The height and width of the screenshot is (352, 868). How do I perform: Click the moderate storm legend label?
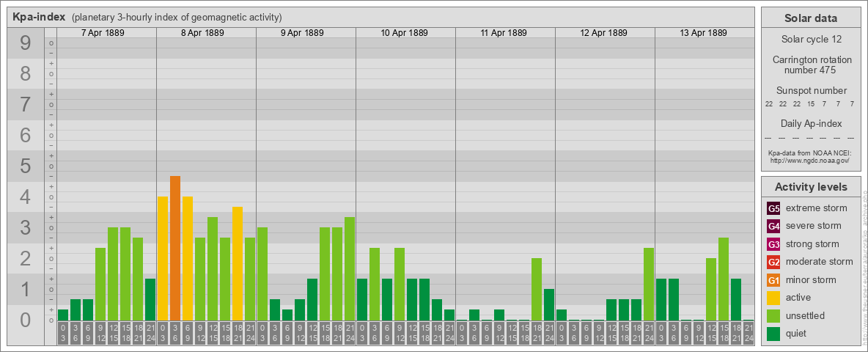click(820, 262)
